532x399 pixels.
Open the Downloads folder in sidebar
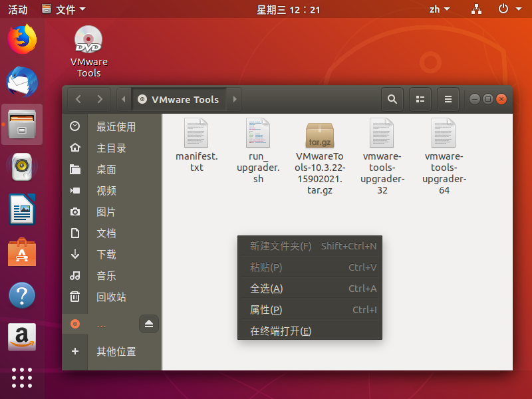(x=106, y=254)
